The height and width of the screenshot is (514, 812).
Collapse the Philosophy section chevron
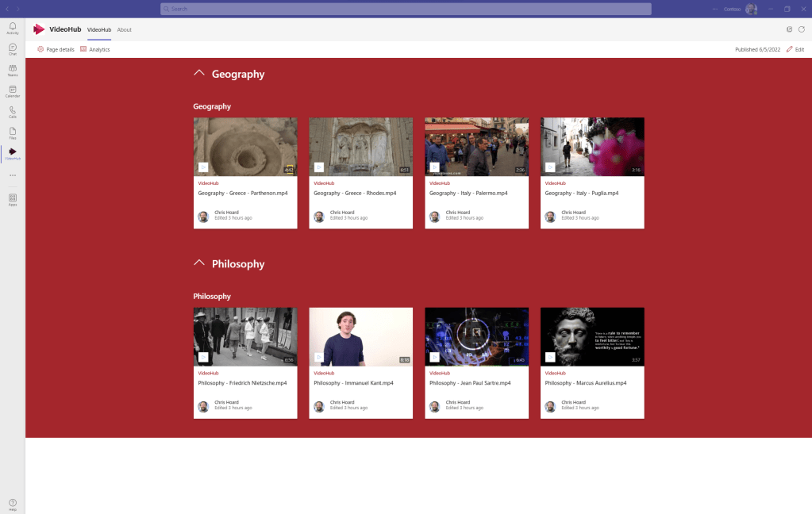(199, 263)
